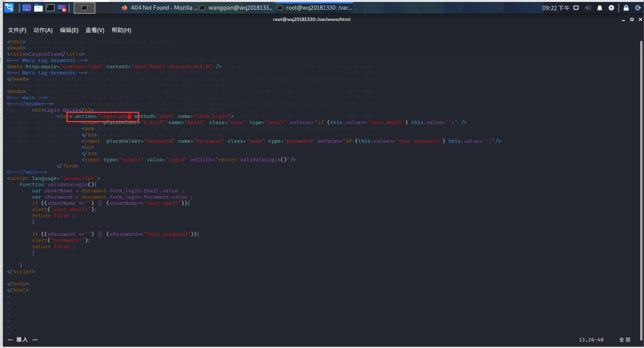Viewport: 644px width, 348px height.
Task: Open the 文件(F) menu
Action: click(17, 30)
